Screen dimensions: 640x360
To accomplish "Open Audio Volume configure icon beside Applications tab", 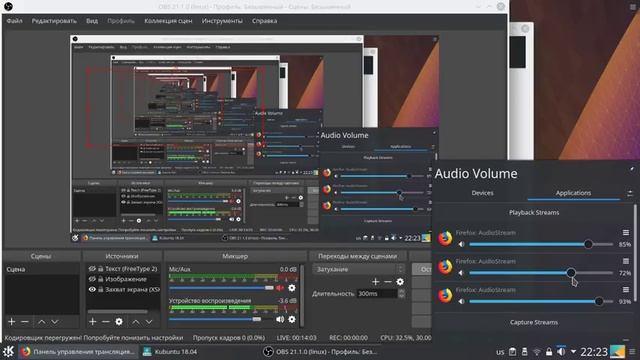I will [x=630, y=193].
